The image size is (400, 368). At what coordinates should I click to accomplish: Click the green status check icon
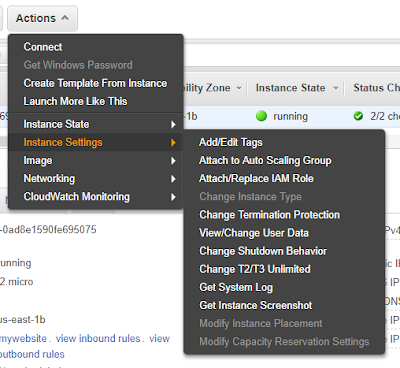pyautogui.click(x=358, y=116)
